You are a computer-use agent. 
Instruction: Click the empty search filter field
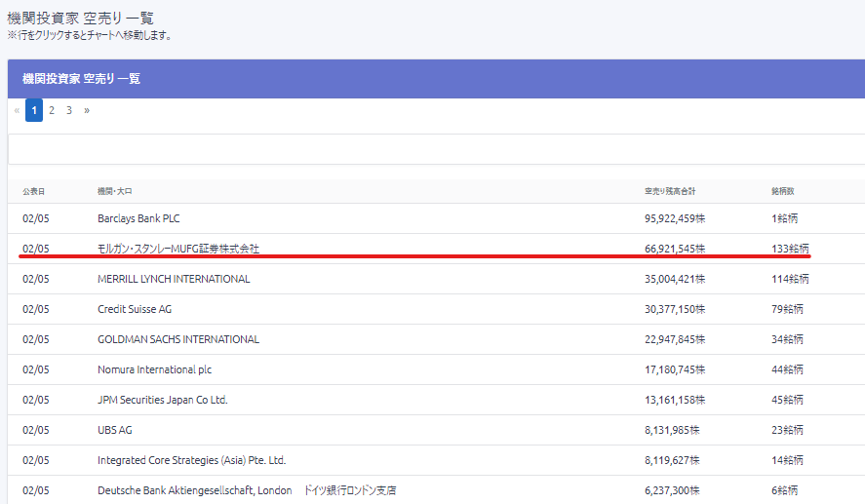[435, 149]
